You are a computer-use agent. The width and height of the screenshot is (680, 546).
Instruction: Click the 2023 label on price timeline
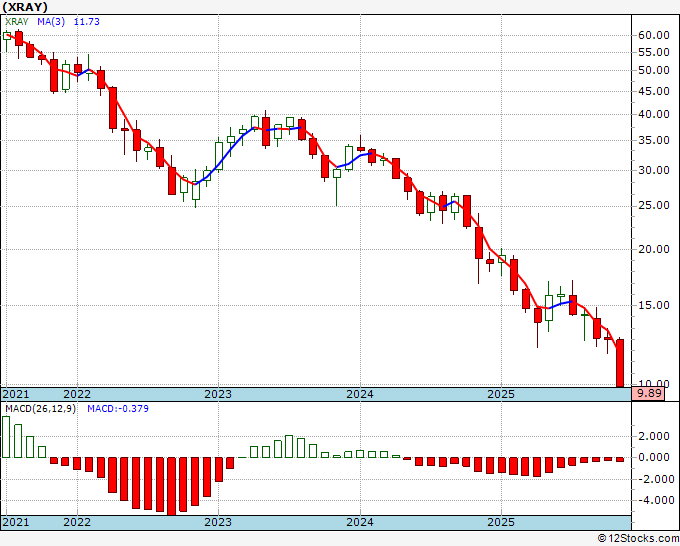218,394
